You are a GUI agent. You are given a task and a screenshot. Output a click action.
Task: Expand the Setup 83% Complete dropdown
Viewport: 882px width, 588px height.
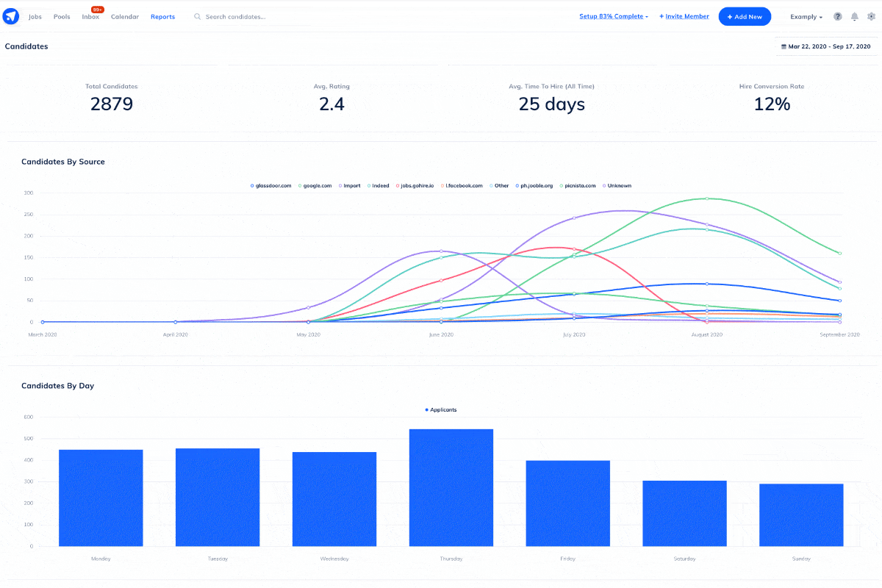613,15
